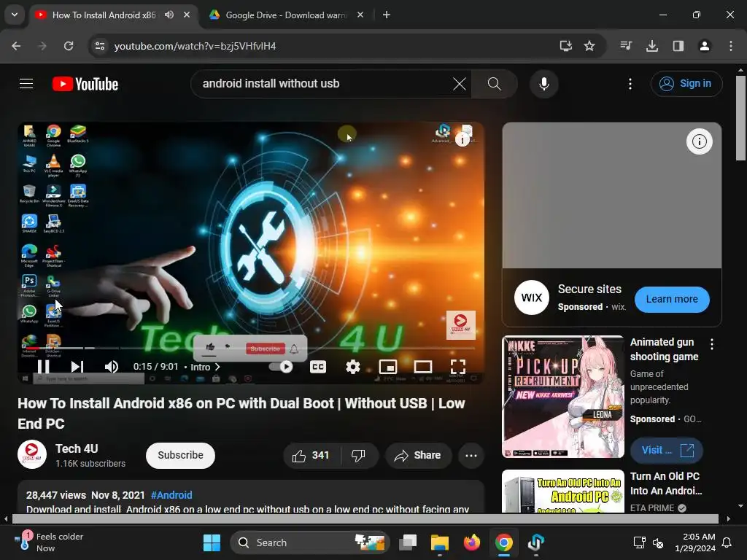The height and width of the screenshot is (560, 747).
Task: Open the ad info icon on Wix banner
Action: pyautogui.click(x=699, y=141)
